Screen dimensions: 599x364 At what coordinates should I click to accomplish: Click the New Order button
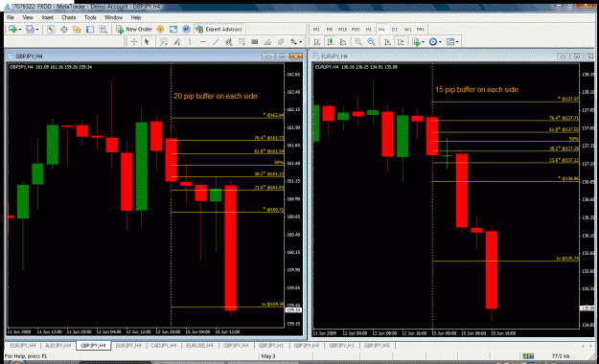click(x=134, y=30)
